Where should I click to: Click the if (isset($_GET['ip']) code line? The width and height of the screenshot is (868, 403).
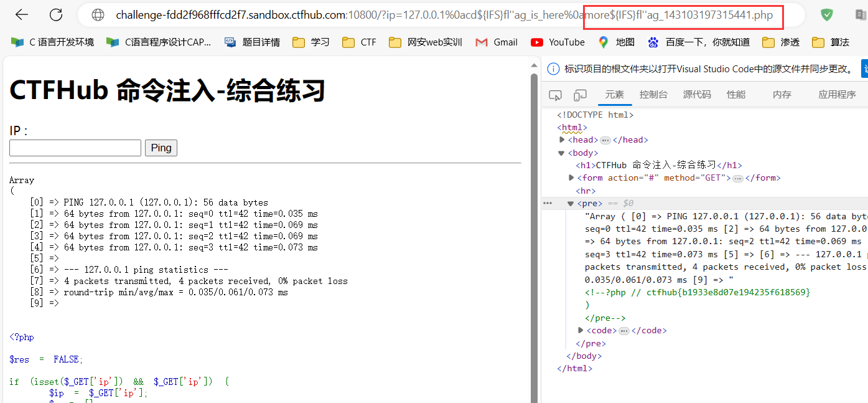point(119,382)
